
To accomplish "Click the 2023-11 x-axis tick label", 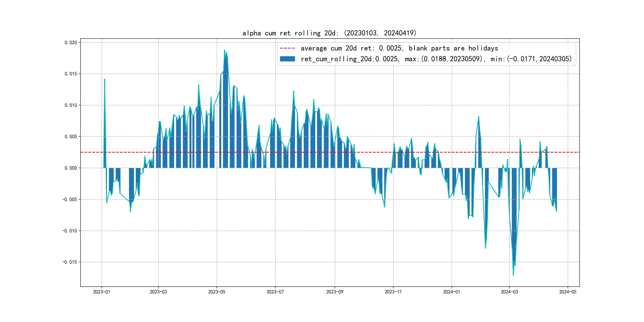I will coord(393,292).
